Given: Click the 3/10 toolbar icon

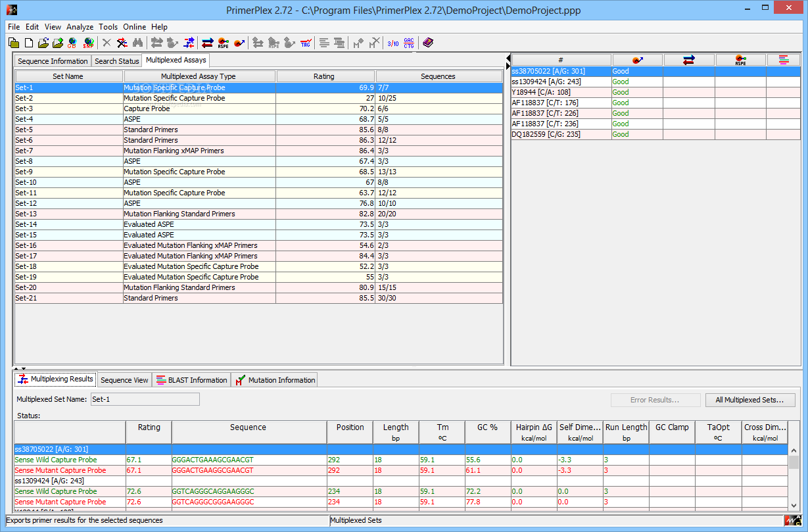Looking at the screenshot, I should tap(393, 43).
